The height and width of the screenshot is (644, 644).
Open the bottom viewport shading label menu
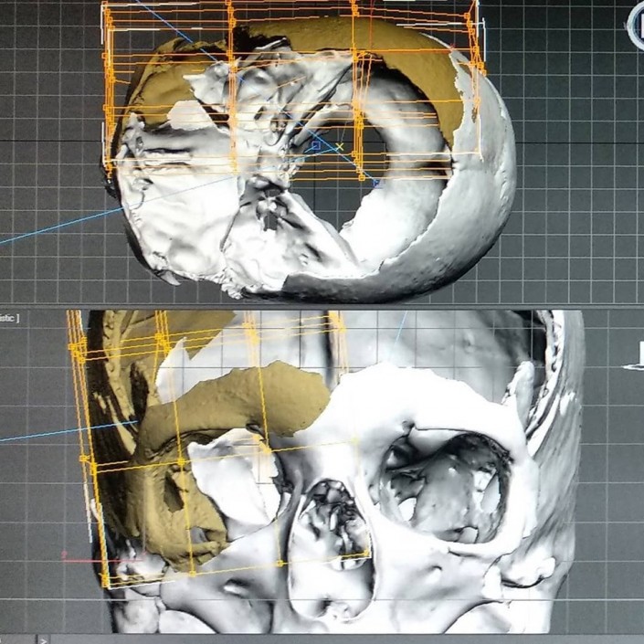click(9, 318)
